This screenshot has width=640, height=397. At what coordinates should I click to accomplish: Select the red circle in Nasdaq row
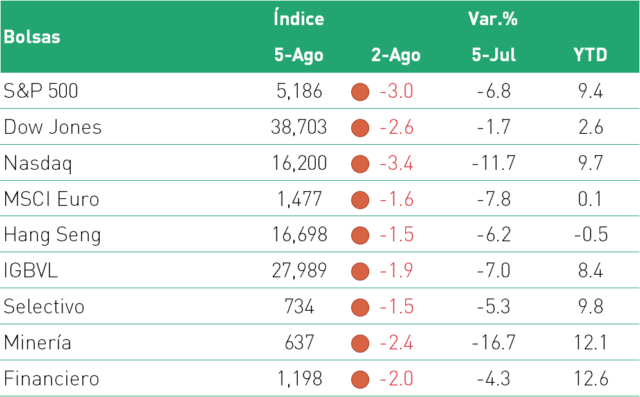click(360, 164)
